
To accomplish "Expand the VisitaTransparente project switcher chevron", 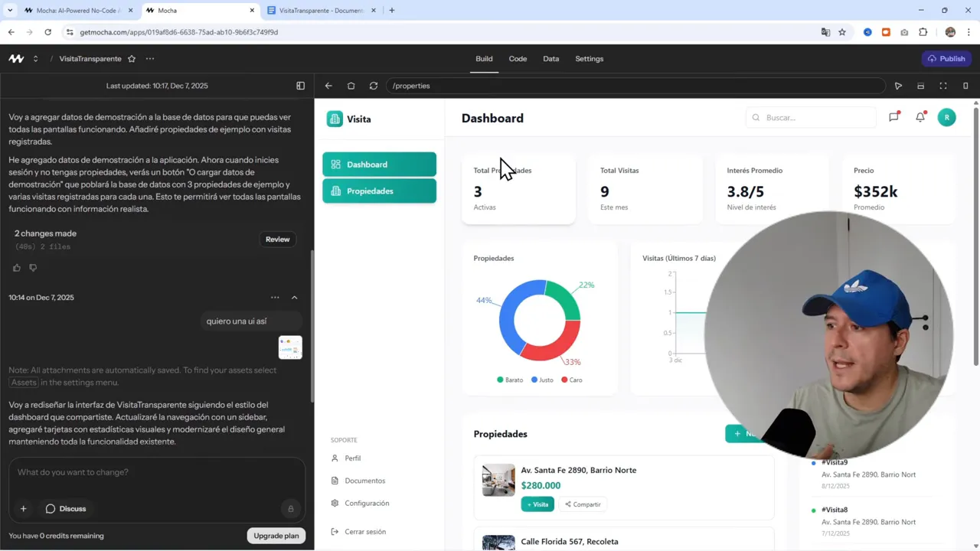I will pyautogui.click(x=36, y=59).
